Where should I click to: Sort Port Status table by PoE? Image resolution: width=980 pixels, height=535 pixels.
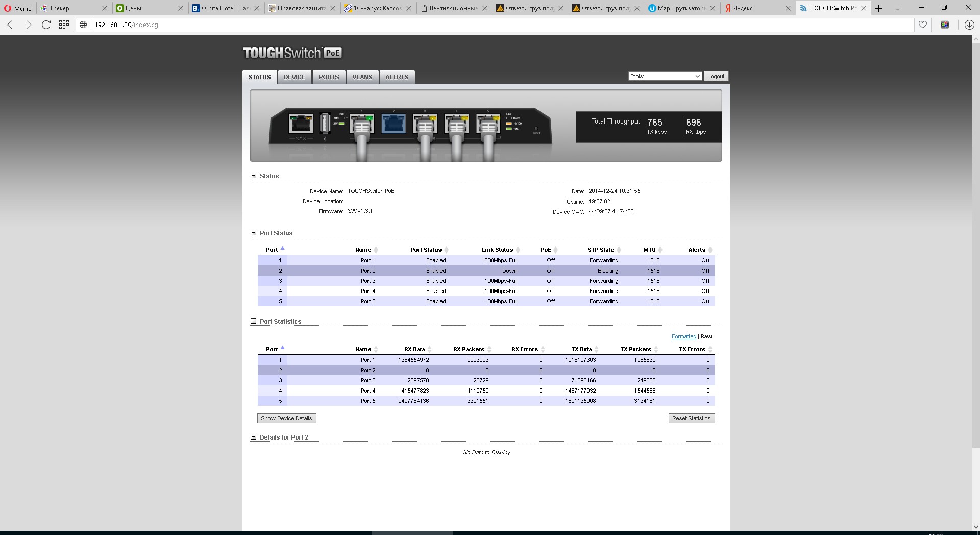(549, 250)
